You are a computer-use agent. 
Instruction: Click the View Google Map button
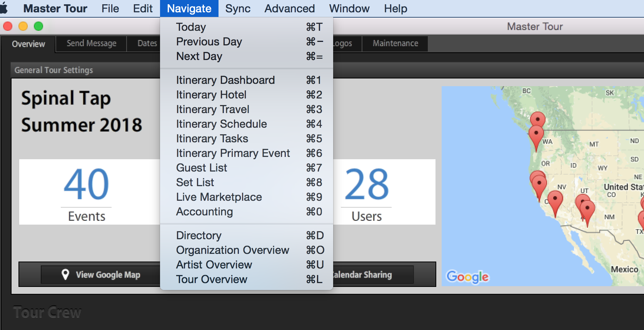[x=101, y=275]
